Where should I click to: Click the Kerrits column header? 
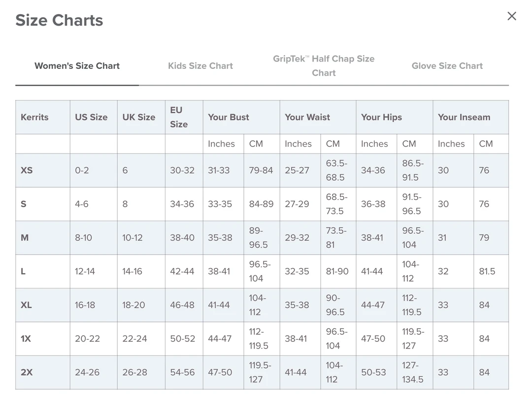click(34, 117)
